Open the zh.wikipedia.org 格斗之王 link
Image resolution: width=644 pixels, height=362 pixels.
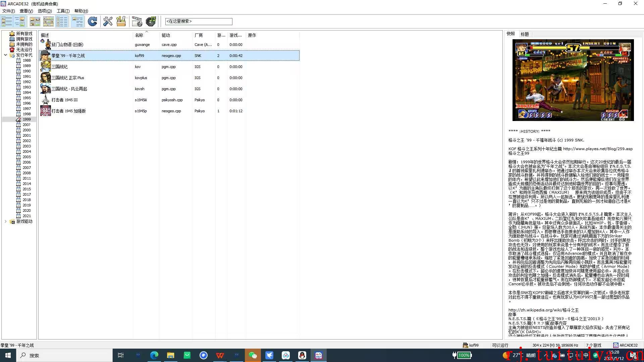click(x=543, y=310)
